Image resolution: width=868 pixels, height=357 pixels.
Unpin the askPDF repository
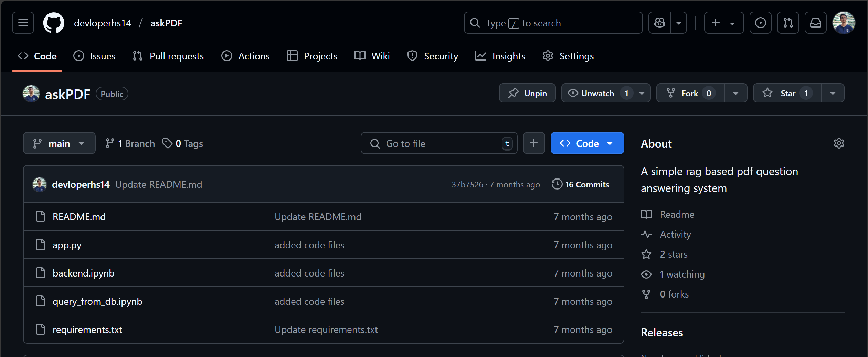click(527, 93)
